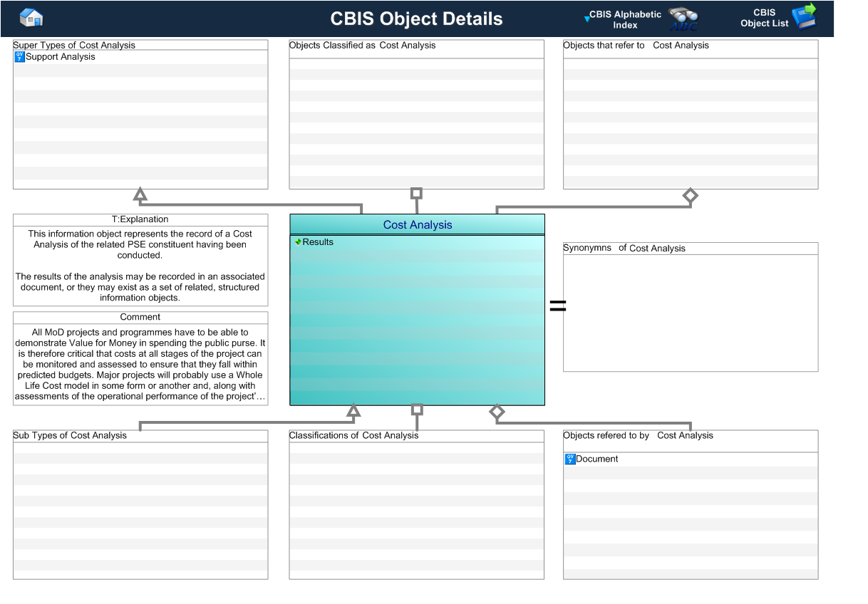Click the blue book Object List icon

804,17
